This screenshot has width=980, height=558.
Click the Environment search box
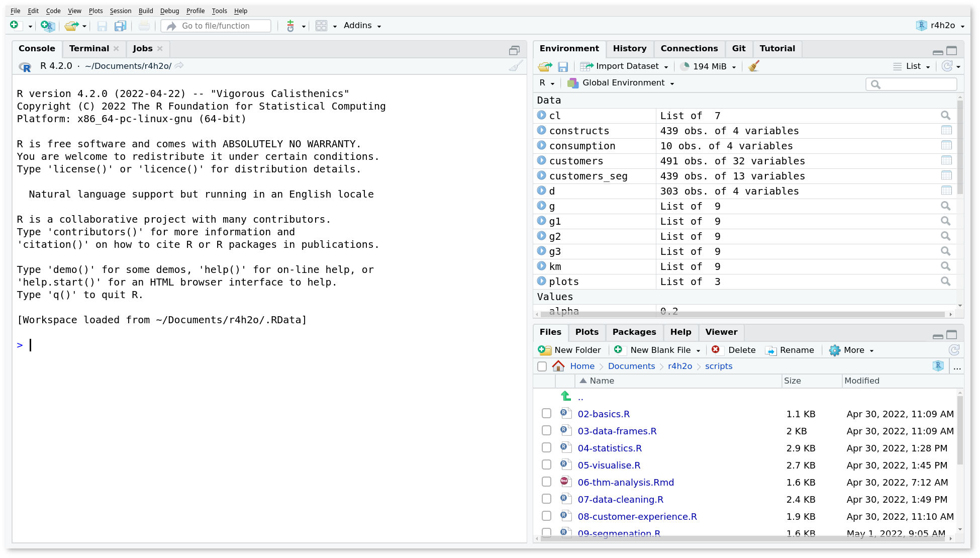(911, 84)
